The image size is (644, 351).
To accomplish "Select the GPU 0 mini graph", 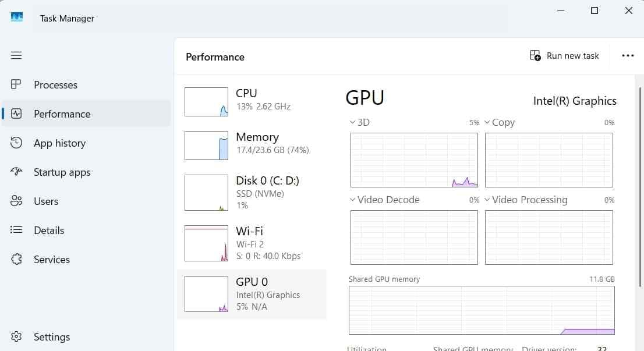I will [x=206, y=293].
